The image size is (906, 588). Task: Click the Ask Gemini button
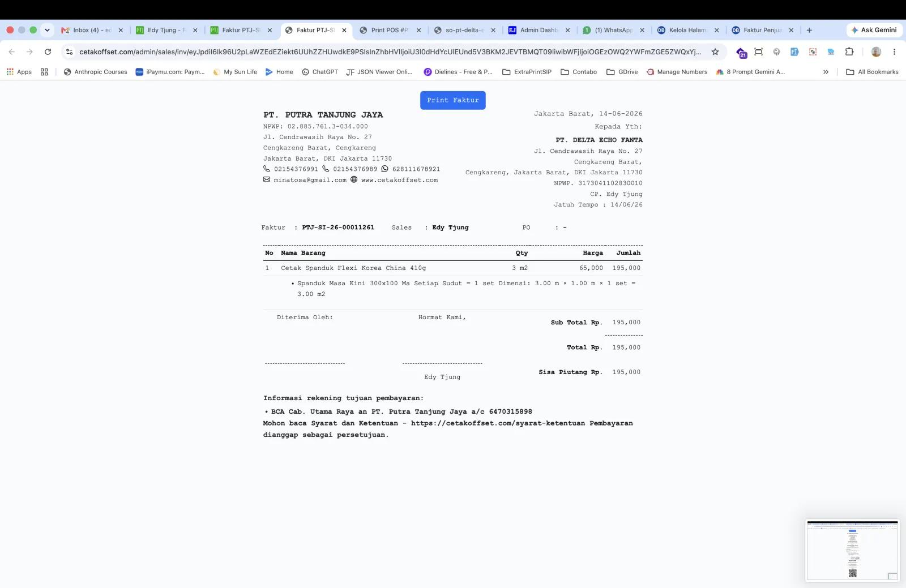874,31
